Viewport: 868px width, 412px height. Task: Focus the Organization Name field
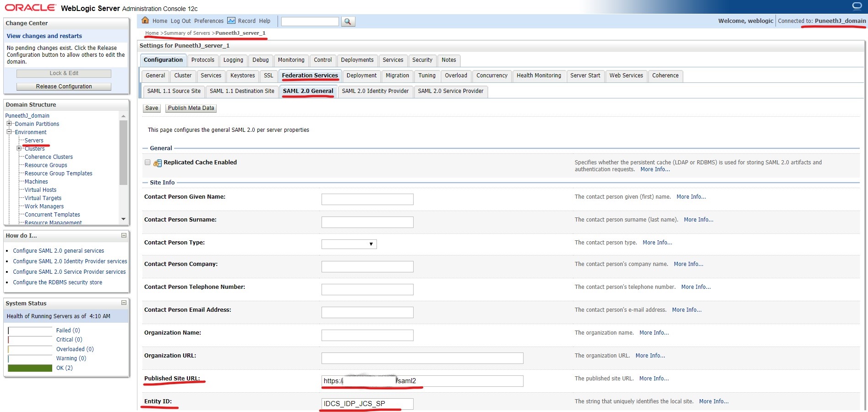tap(367, 335)
